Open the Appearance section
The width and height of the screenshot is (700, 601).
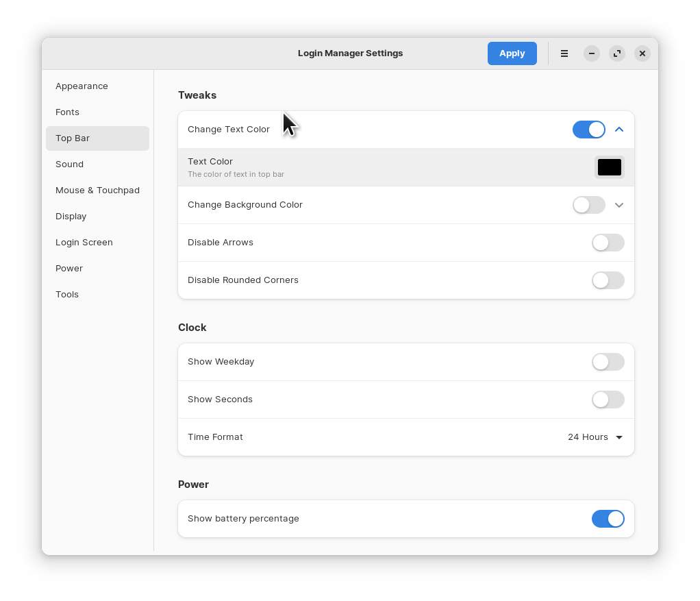(x=97, y=86)
